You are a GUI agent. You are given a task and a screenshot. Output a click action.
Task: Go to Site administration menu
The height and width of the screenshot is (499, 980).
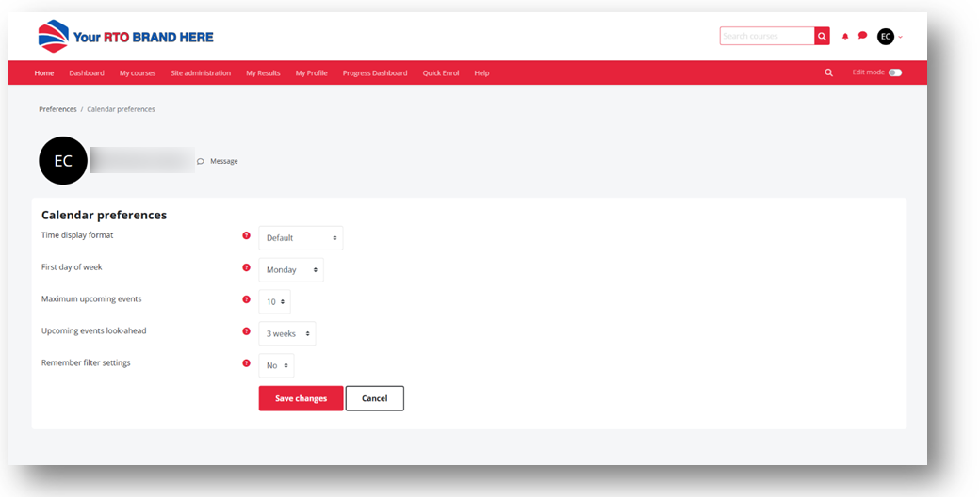pyautogui.click(x=201, y=73)
